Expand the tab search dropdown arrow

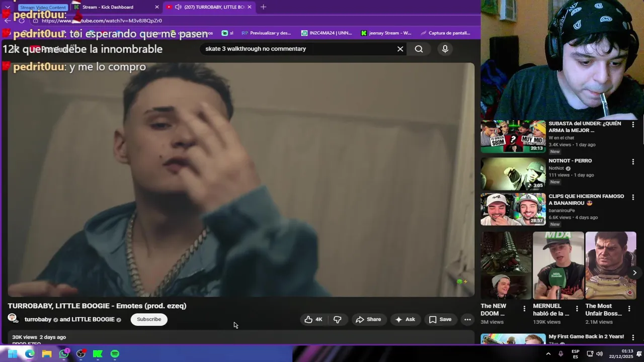pos(7,7)
